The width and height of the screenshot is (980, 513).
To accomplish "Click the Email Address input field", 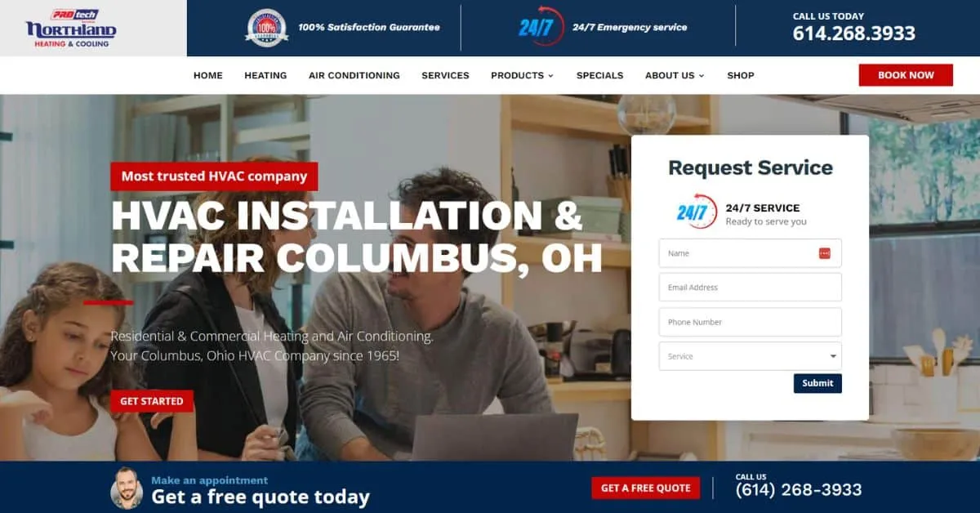I will pos(750,287).
